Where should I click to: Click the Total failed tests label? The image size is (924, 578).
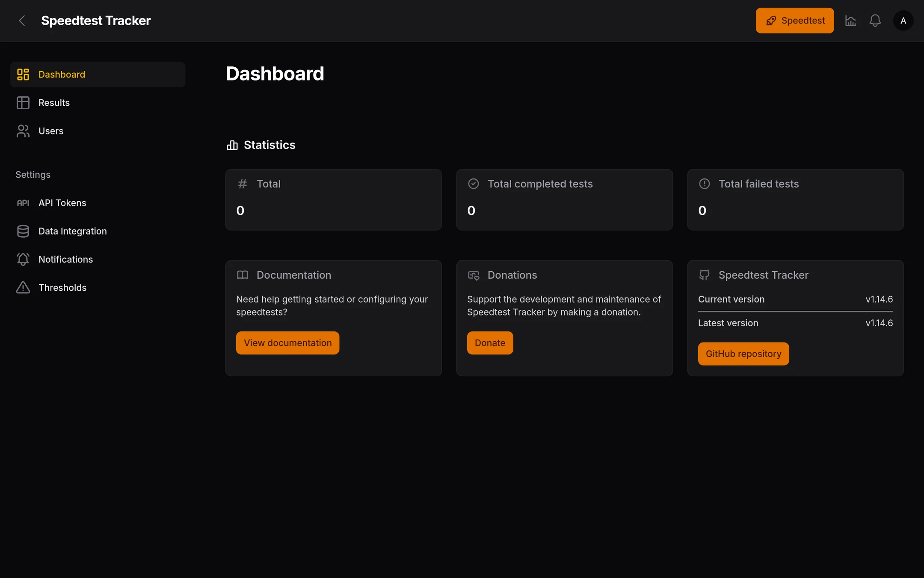(x=758, y=184)
